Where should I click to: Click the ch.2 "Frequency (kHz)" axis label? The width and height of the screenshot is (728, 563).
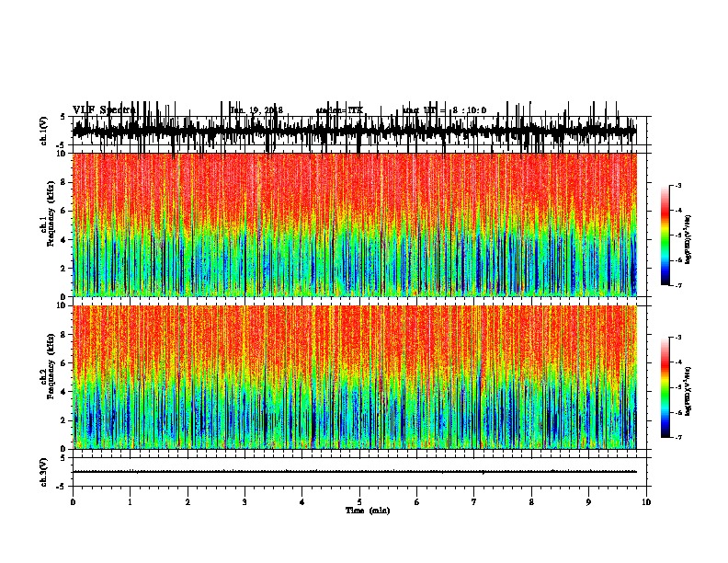(x=51, y=365)
